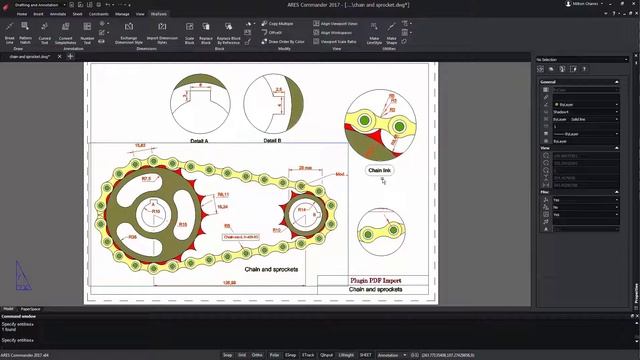
Task: Open the View ribbon tab
Action: [140, 14]
